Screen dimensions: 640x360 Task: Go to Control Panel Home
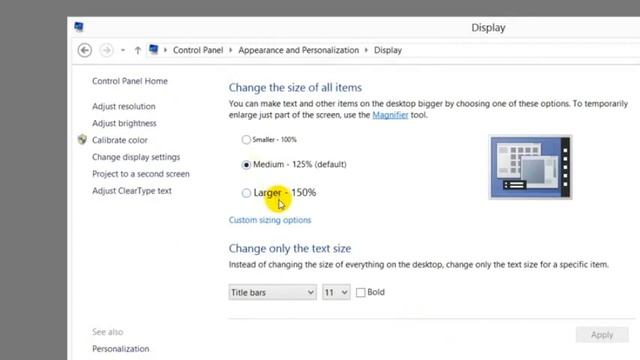coord(130,81)
